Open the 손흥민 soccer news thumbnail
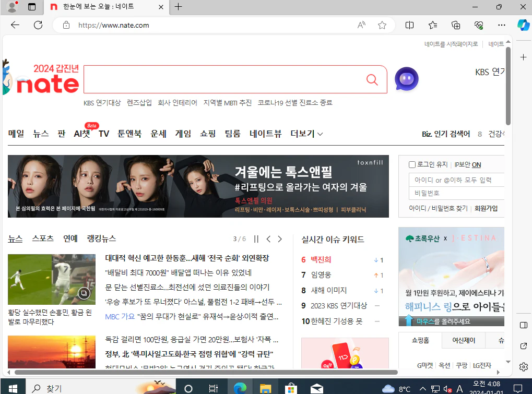 click(x=52, y=279)
